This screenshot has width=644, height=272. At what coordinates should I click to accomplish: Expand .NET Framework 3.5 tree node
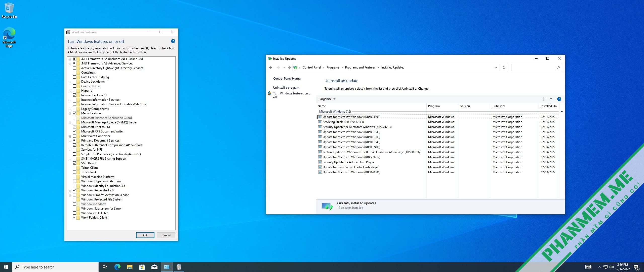click(x=70, y=59)
